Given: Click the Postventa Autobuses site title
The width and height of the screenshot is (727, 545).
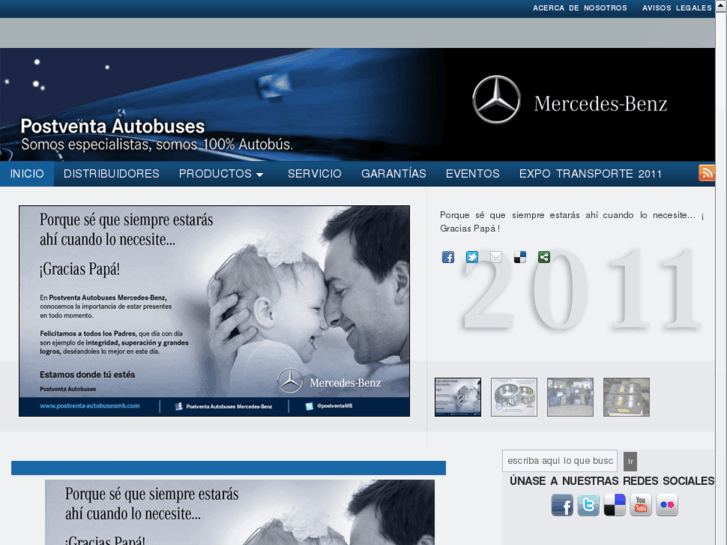Looking at the screenshot, I should 113,126.
